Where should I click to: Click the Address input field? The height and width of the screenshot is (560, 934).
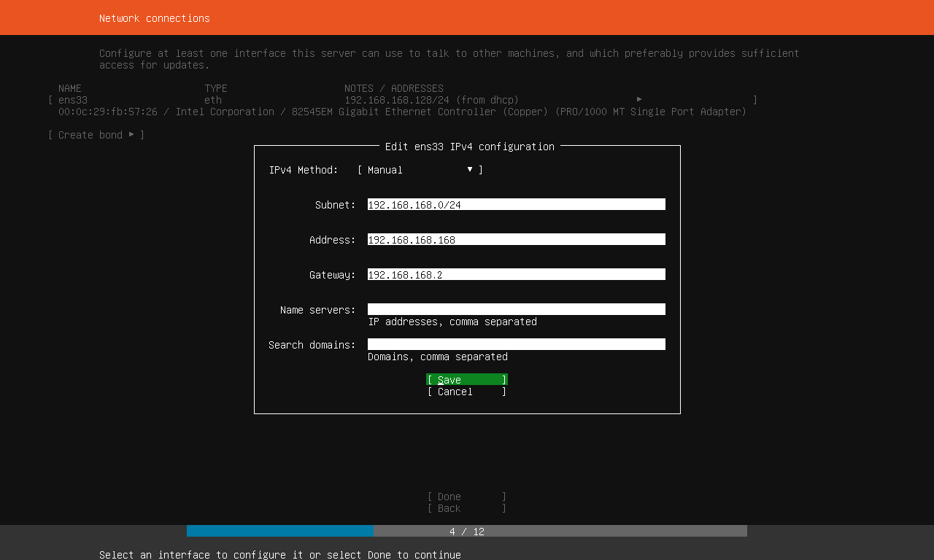tap(516, 239)
